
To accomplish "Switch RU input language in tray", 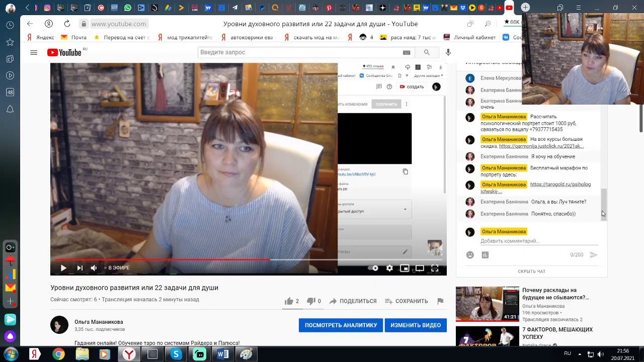I will (568, 353).
